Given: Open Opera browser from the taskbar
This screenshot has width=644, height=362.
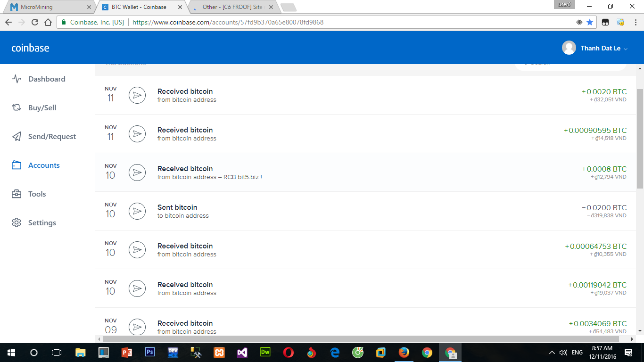Looking at the screenshot, I should pos(289,353).
